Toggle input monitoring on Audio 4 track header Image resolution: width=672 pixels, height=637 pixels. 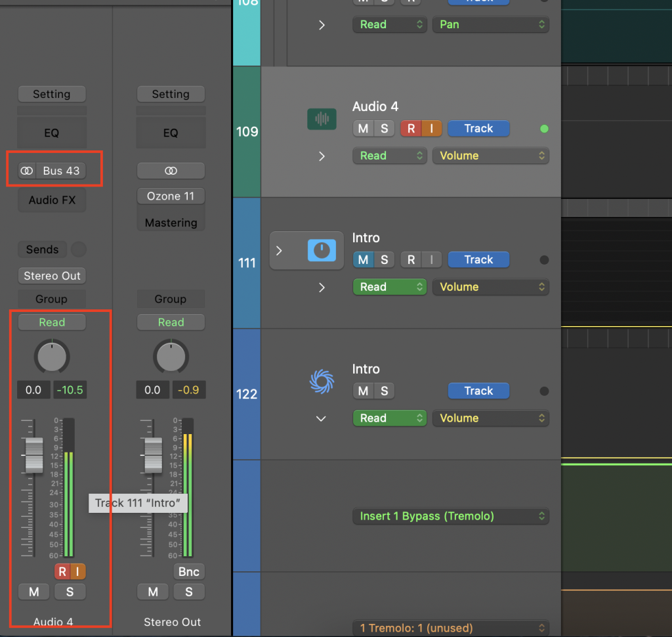pyautogui.click(x=432, y=128)
